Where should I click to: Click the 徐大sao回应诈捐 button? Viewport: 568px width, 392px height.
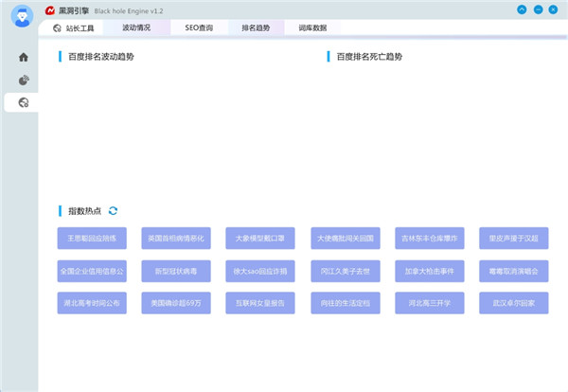260,271
